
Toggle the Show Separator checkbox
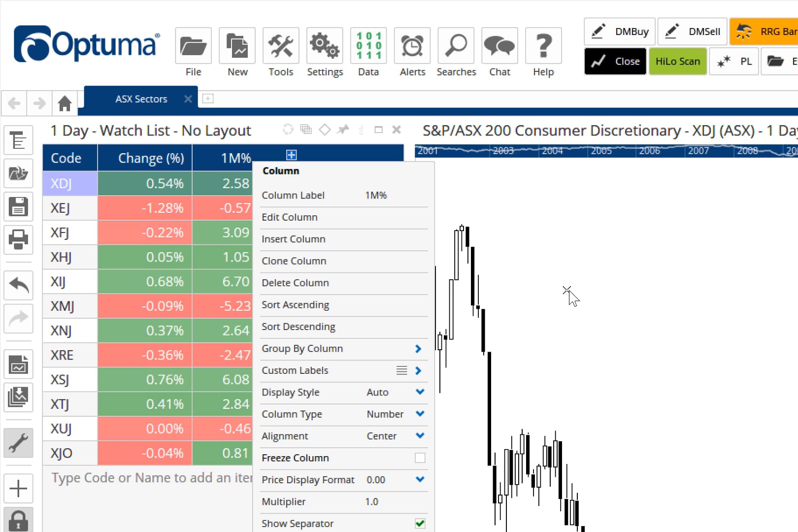tap(420, 524)
